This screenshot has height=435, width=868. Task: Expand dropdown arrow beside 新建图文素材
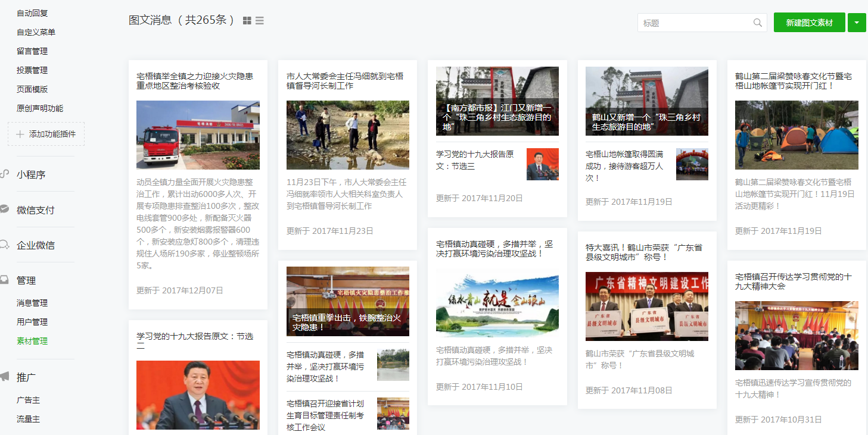pos(856,23)
